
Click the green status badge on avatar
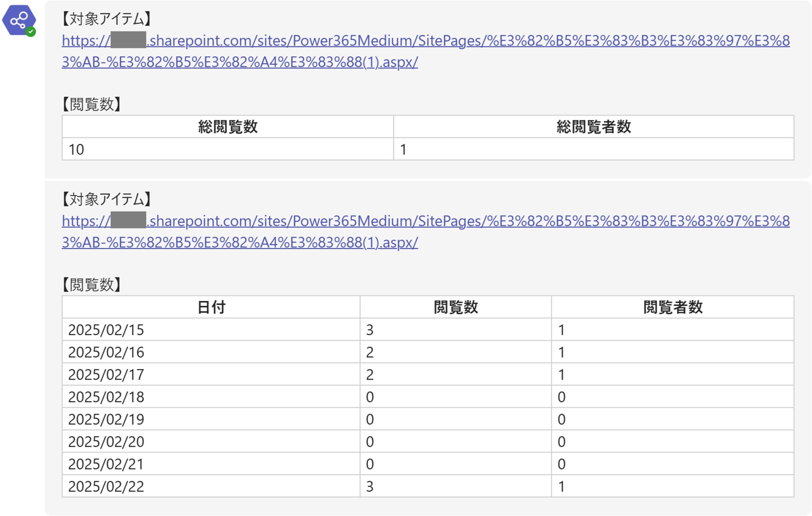pos(31,32)
